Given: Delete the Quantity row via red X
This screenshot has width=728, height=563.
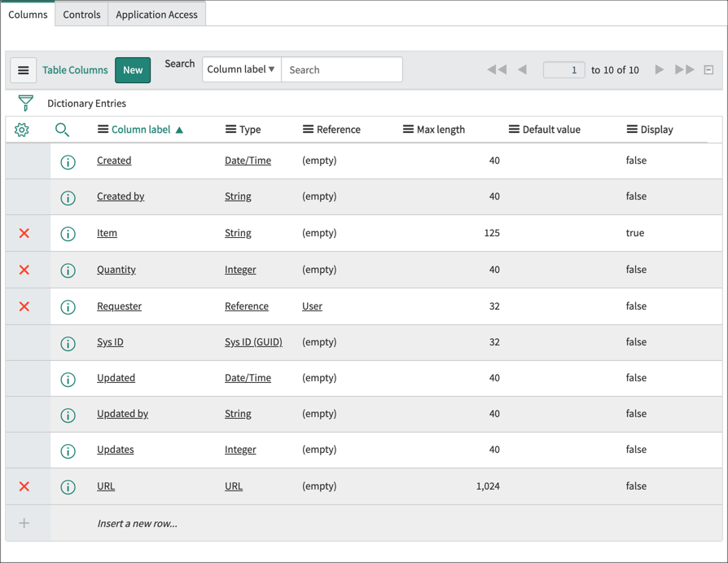Looking at the screenshot, I should pos(24,270).
